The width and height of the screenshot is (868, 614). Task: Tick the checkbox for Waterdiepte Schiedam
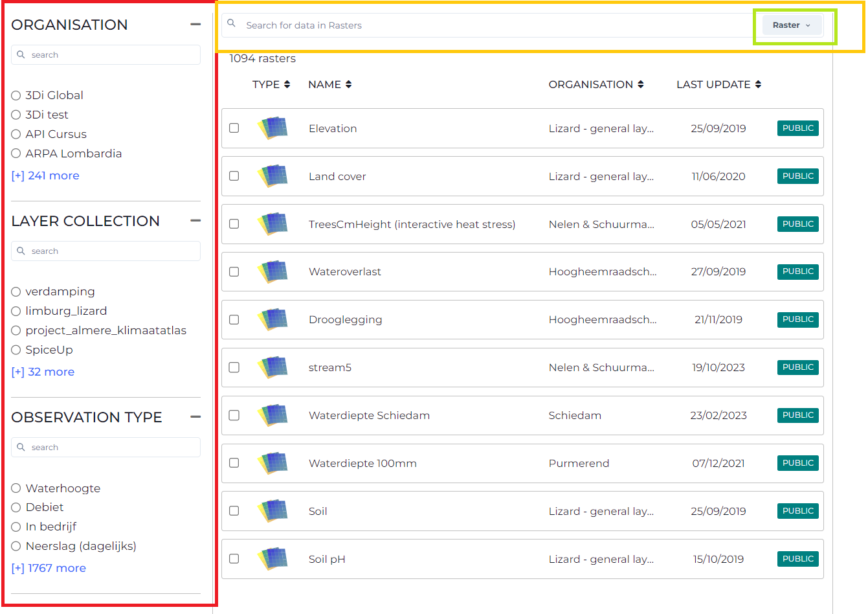(234, 415)
